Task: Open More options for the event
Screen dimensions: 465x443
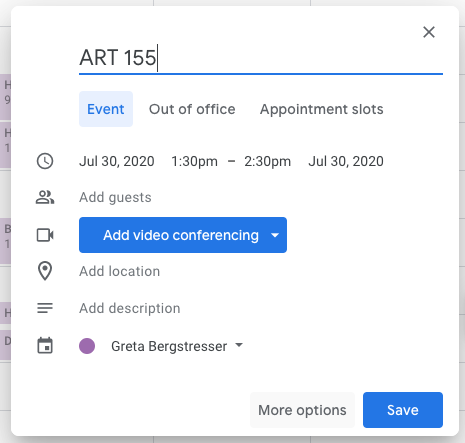Action: click(302, 410)
